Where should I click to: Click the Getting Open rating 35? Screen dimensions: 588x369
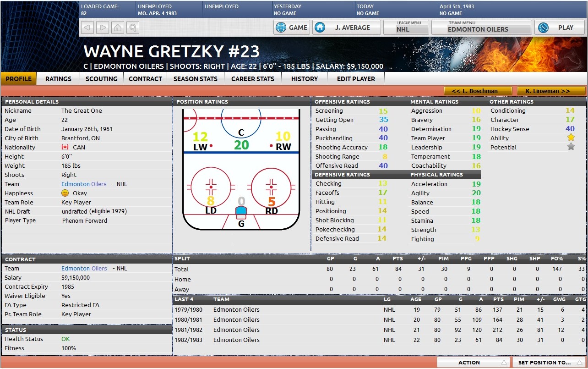383,120
